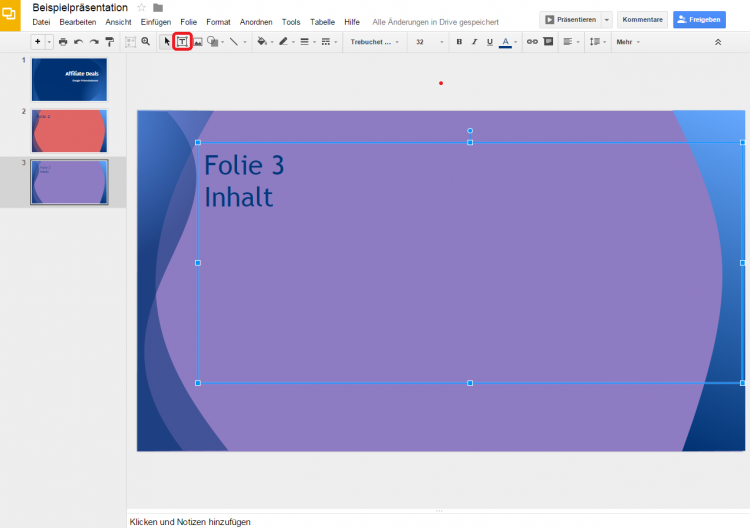Select the paint format roller icon
This screenshot has width=750, height=528.
[x=110, y=42]
